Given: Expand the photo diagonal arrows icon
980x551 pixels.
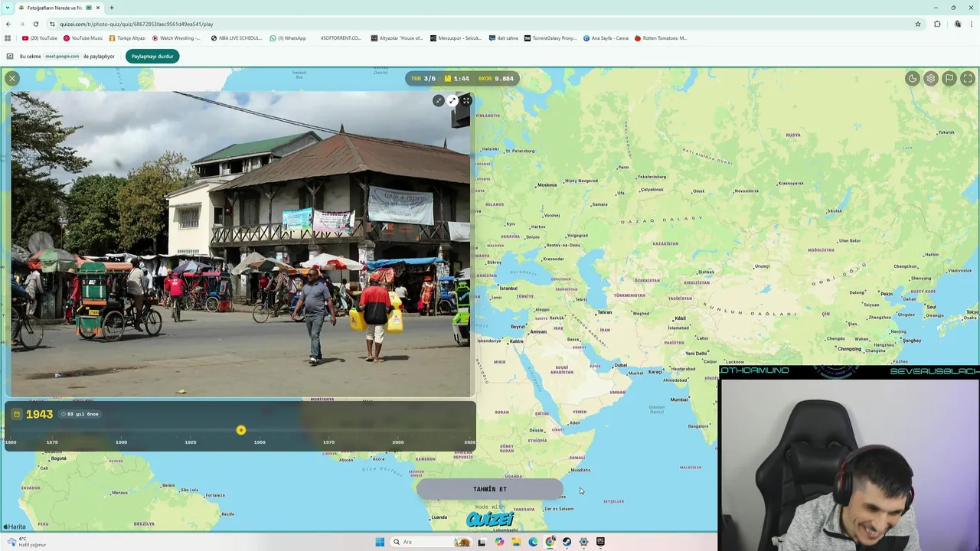Looking at the screenshot, I should click(452, 100).
